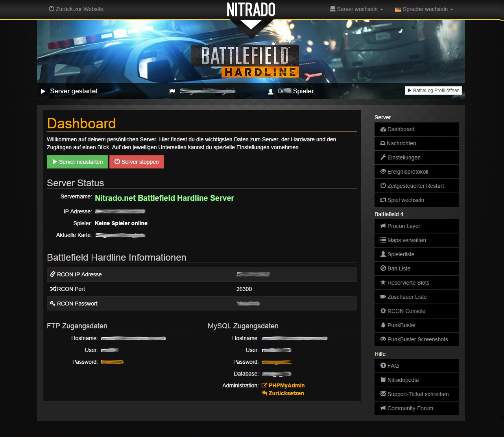Open the 'Sprache wechseln' language dropdown
The height and width of the screenshot is (437, 504).
click(424, 9)
